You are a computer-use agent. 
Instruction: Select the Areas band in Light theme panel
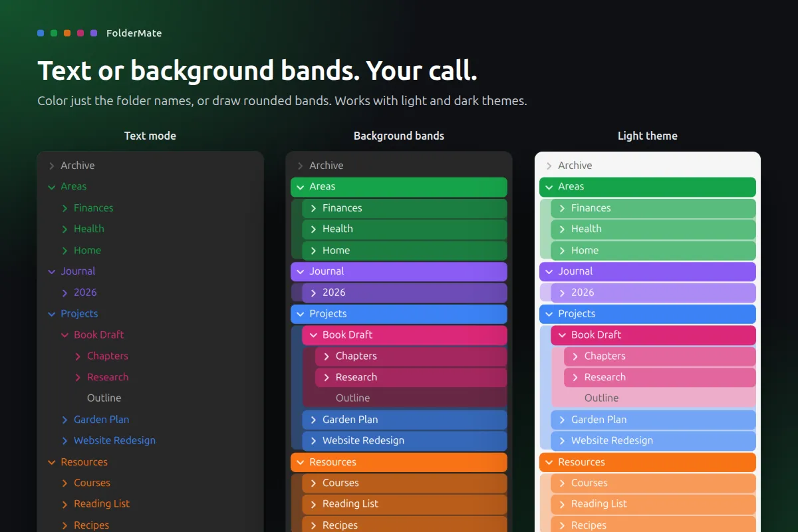648,187
